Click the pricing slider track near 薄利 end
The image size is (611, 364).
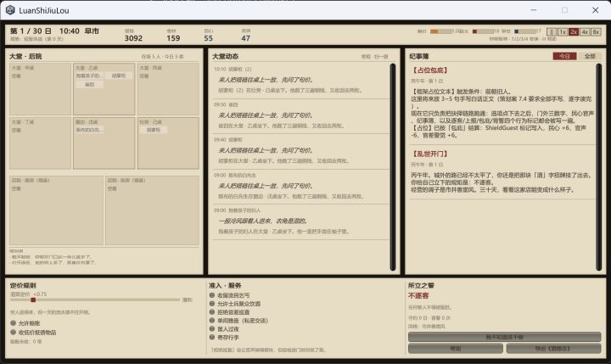click(176, 300)
